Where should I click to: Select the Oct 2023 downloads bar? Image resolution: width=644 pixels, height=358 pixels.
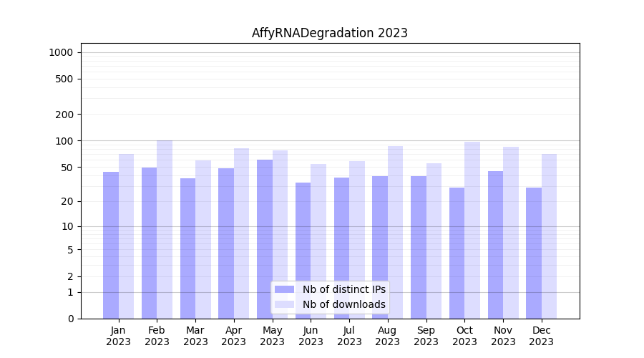pos(472,230)
